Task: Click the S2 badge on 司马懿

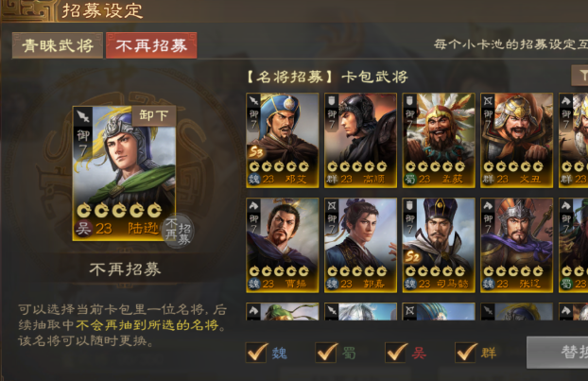Action: pyautogui.click(x=412, y=256)
